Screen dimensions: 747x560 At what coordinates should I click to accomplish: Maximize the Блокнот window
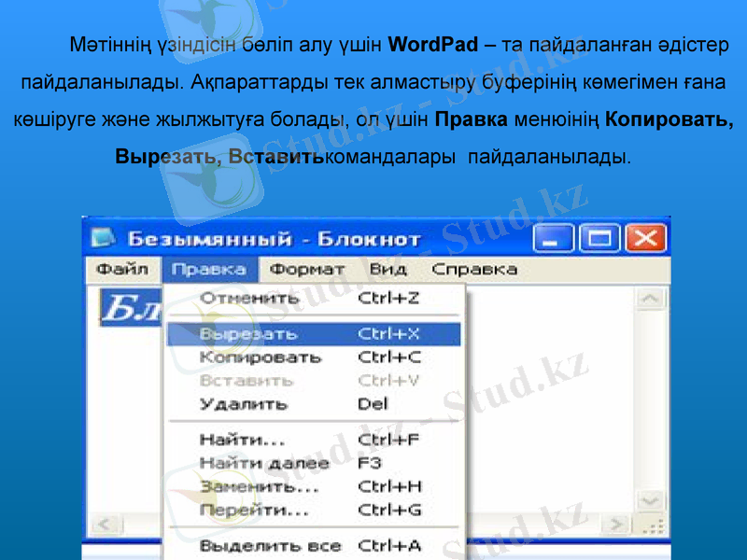coord(598,238)
